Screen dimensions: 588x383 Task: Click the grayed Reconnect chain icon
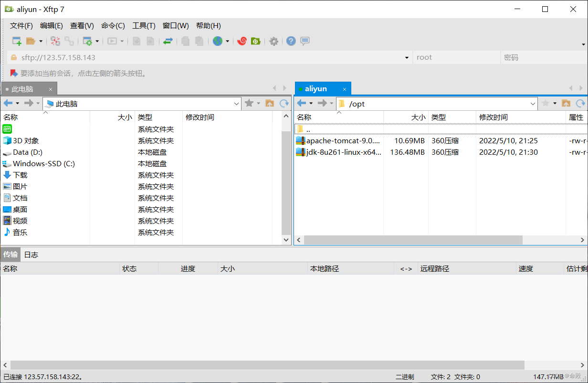click(69, 41)
